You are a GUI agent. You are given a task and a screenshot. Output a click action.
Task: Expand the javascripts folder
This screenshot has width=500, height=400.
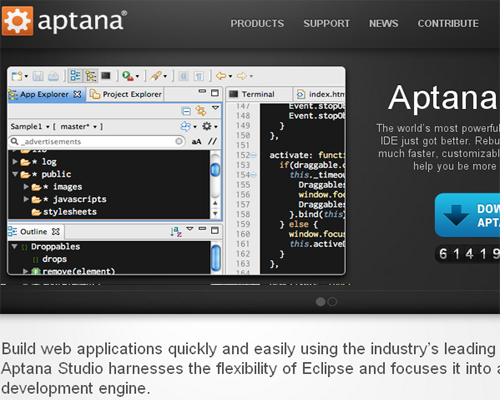click(x=26, y=199)
